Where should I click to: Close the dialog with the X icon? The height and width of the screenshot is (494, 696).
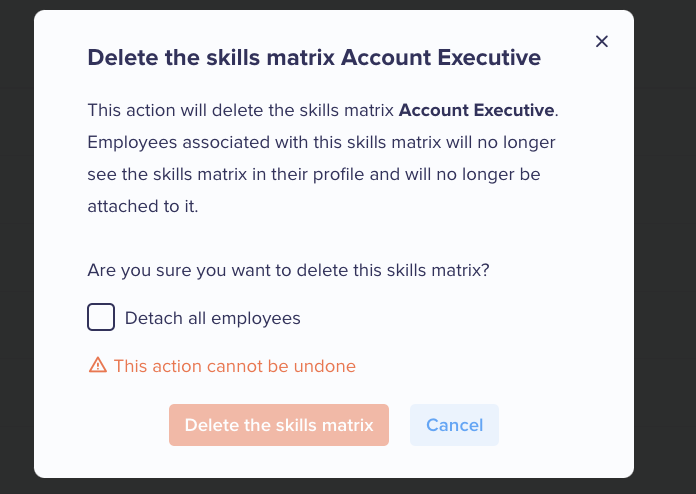[x=601, y=41]
